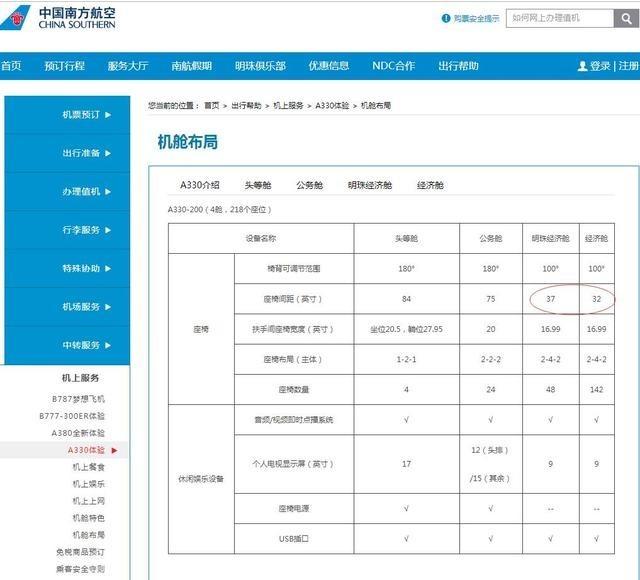The height and width of the screenshot is (580, 640).
Task: Click business class screen size cell
Action: (x=490, y=464)
